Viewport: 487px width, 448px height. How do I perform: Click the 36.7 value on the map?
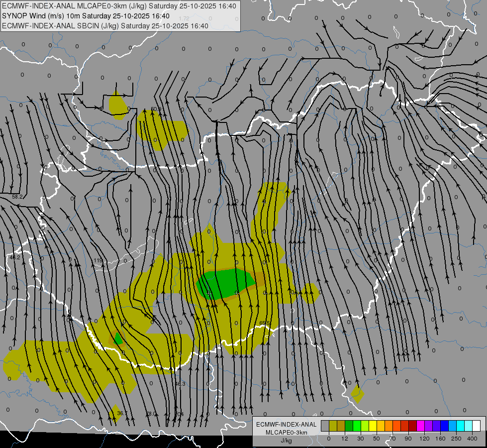coord(122,413)
